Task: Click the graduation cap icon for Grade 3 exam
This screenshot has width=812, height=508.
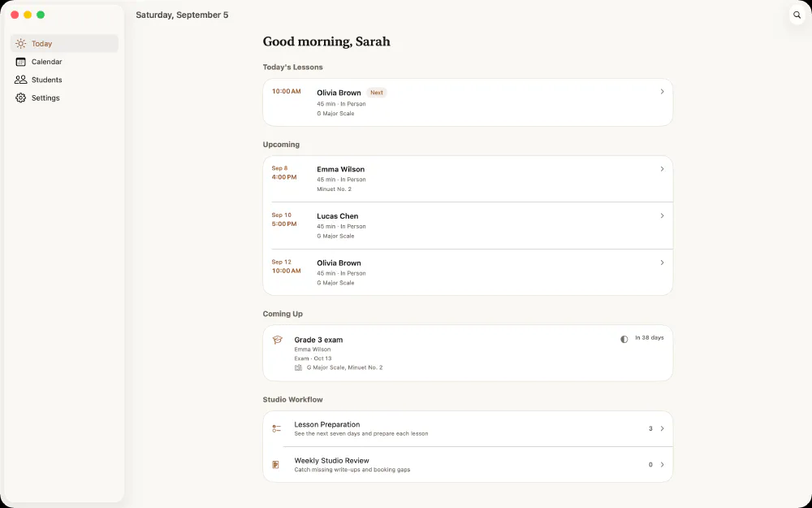Action: coord(278,340)
